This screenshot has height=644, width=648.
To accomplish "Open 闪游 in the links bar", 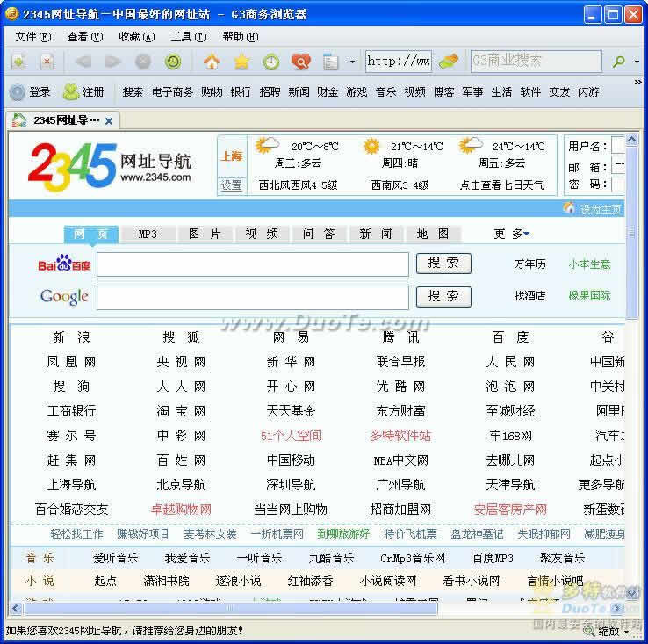I will [x=588, y=92].
